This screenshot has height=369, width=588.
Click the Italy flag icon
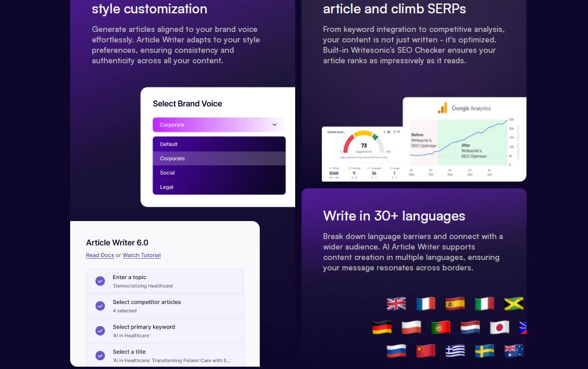pyautogui.click(x=485, y=303)
